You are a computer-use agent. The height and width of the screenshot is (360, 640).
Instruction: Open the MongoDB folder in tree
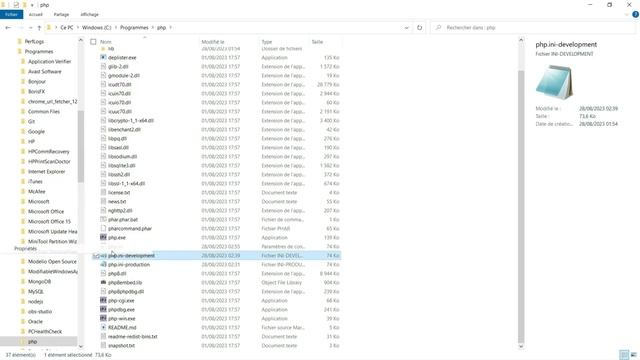pyautogui.click(x=39, y=282)
